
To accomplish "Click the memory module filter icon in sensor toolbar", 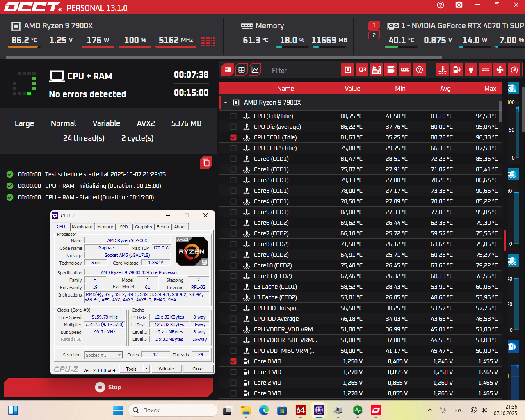I will [x=405, y=70].
